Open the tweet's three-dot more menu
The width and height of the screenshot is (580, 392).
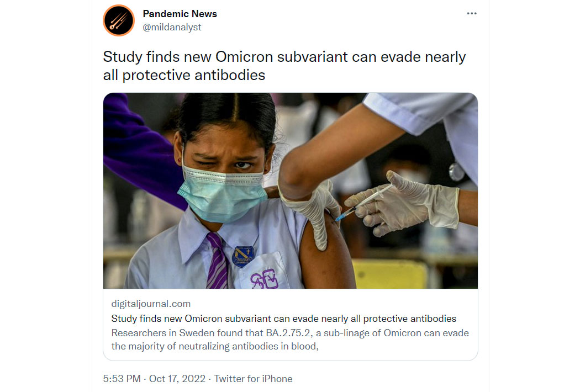pyautogui.click(x=472, y=14)
